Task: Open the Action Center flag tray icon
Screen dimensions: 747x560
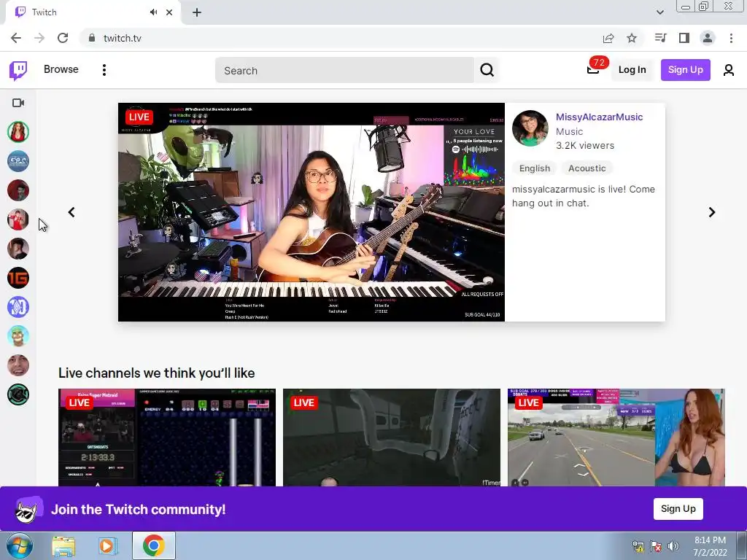Action: pyautogui.click(x=656, y=546)
